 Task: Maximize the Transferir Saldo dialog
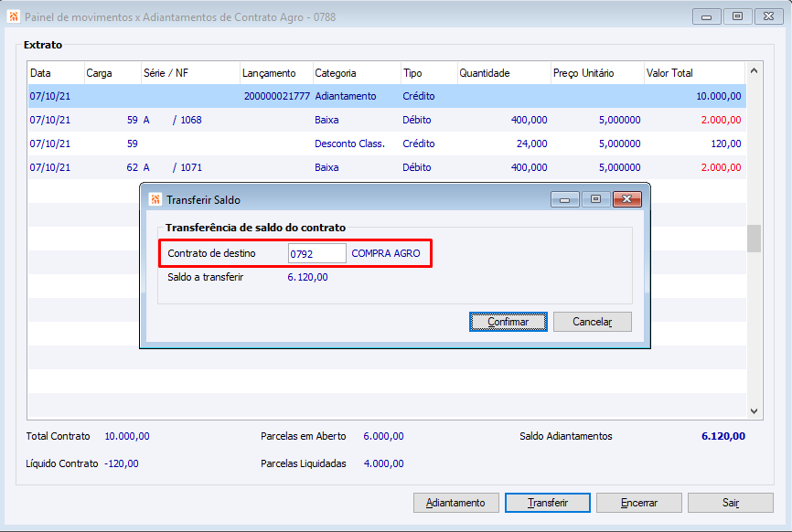596,199
